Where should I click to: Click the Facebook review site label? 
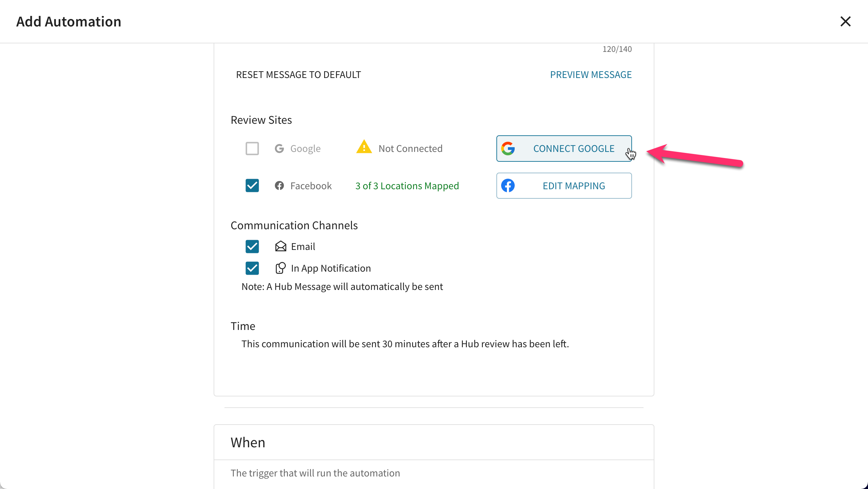(x=311, y=186)
